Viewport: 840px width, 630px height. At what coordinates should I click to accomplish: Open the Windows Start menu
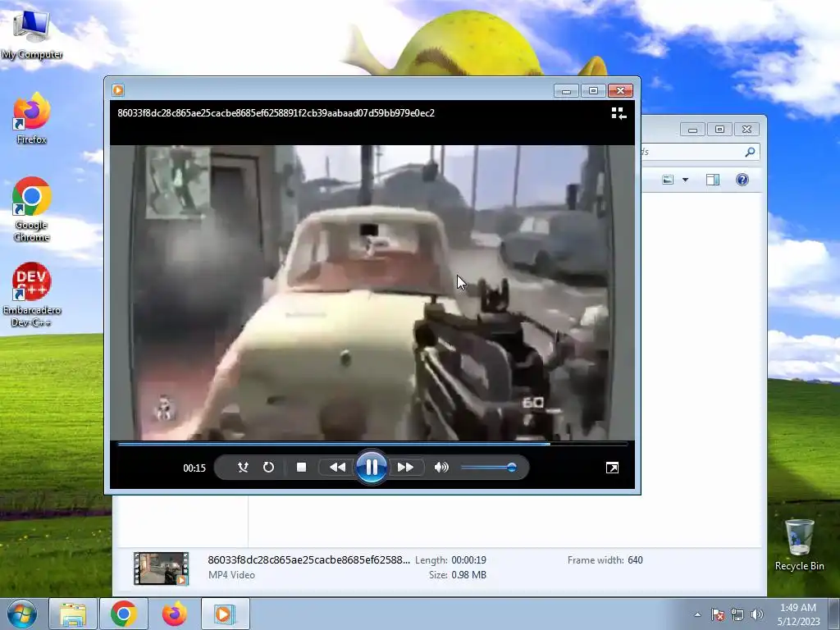pyautogui.click(x=22, y=614)
